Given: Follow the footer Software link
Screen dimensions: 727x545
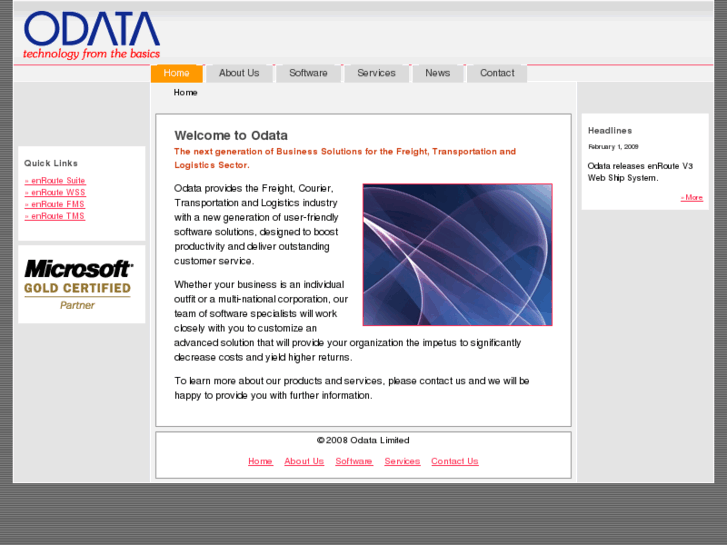Looking at the screenshot, I should 354,462.
